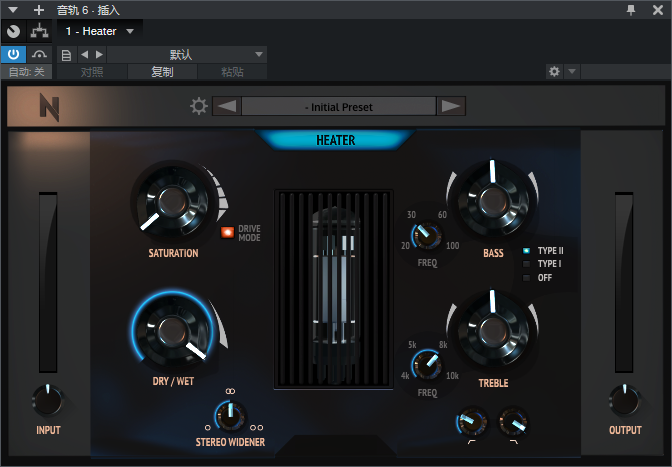Open the plugin window menu arrow
672x467 pixels.
(13, 9)
